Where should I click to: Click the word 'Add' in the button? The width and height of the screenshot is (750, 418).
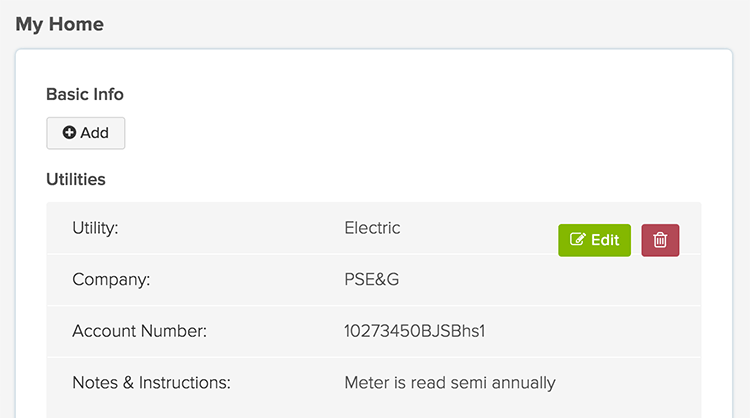[95, 133]
